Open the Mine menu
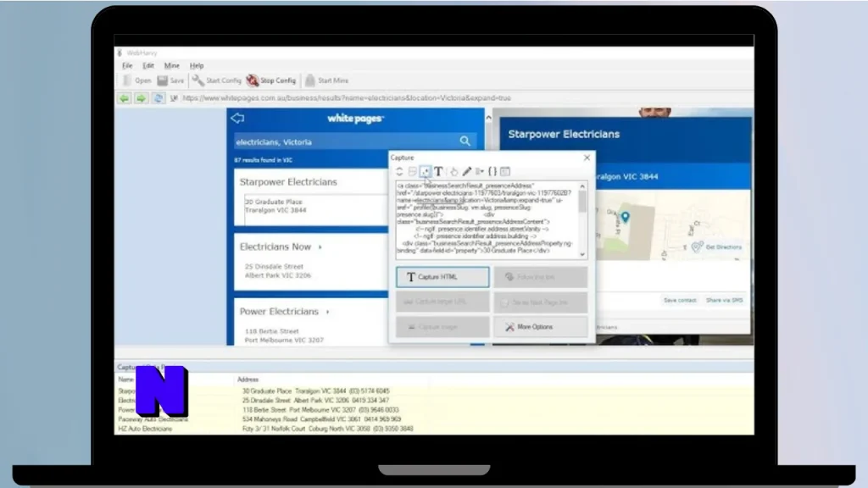 coord(171,65)
